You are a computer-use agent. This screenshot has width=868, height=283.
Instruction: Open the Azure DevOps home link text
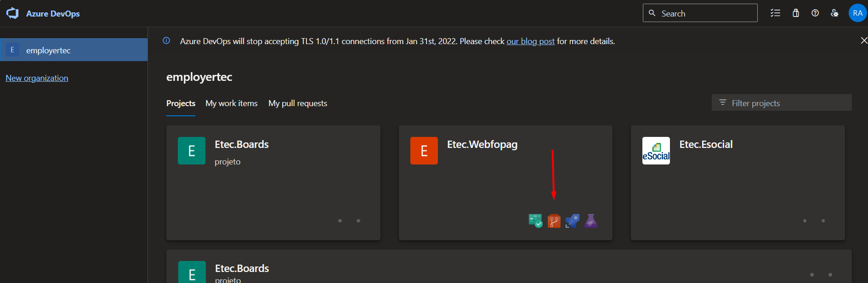tap(53, 14)
